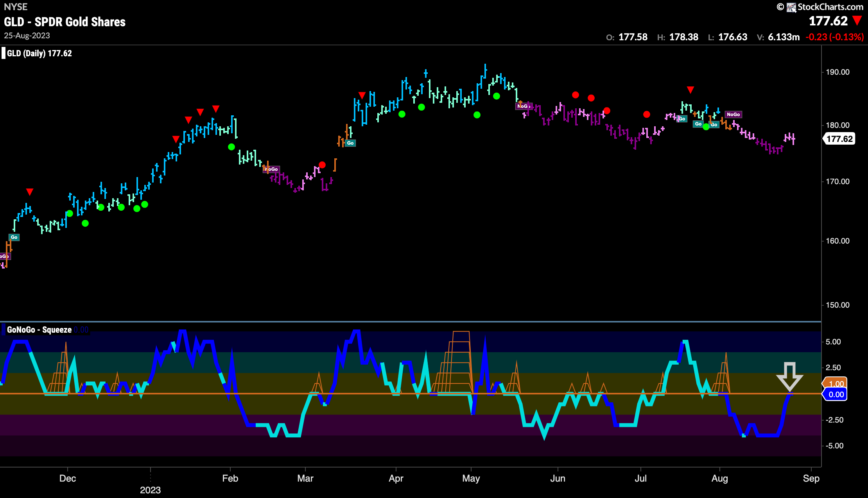Image resolution: width=868 pixels, height=498 pixels.
Task: Click the green dot below the late-April bars
Action: click(x=477, y=115)
